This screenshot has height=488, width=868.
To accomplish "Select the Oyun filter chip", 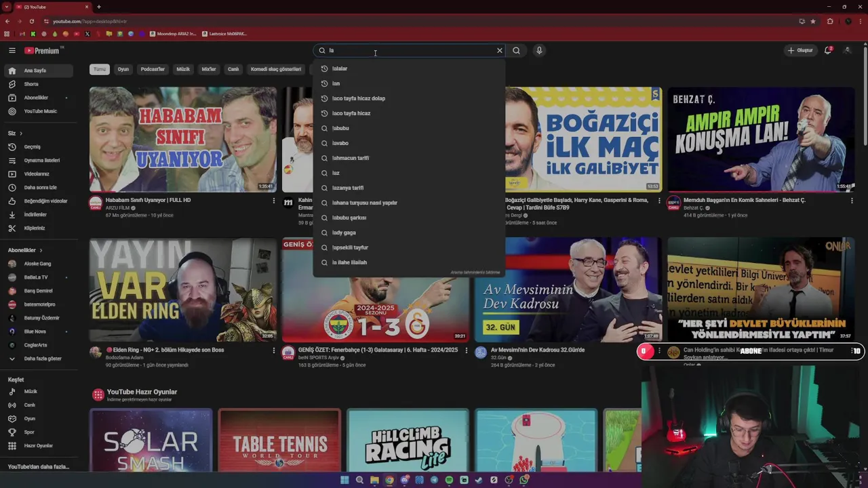I will [123, 69].
